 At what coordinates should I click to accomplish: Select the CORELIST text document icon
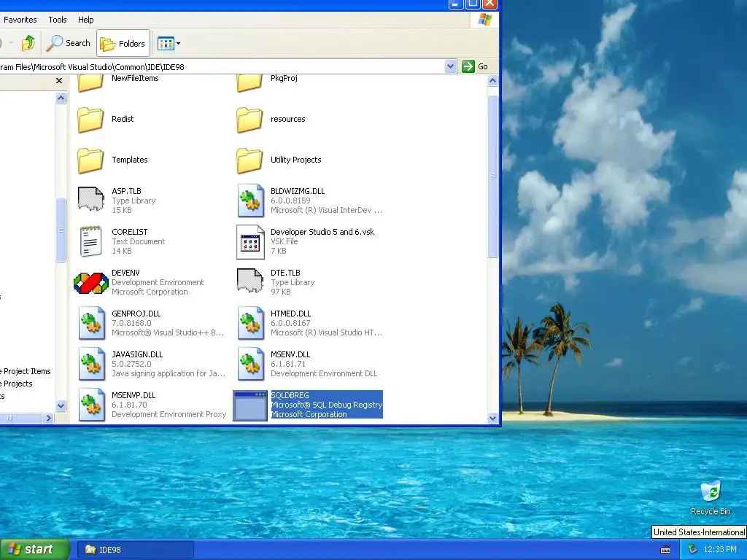coord(90,241)
